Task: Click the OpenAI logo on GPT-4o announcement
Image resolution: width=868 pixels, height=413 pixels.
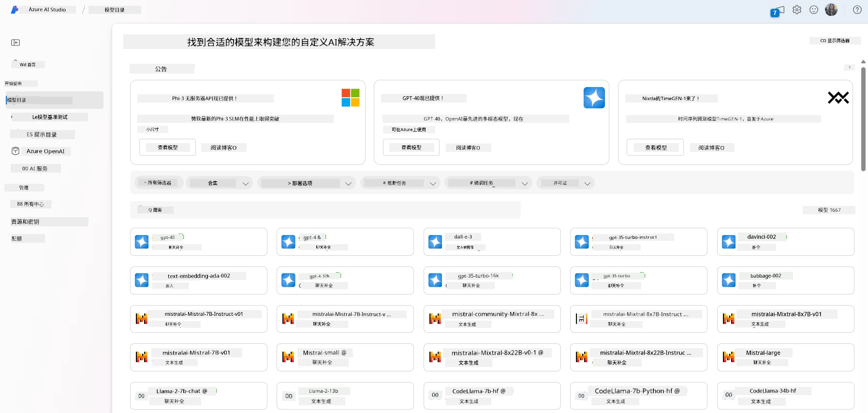Action: [x=594, y=98]
